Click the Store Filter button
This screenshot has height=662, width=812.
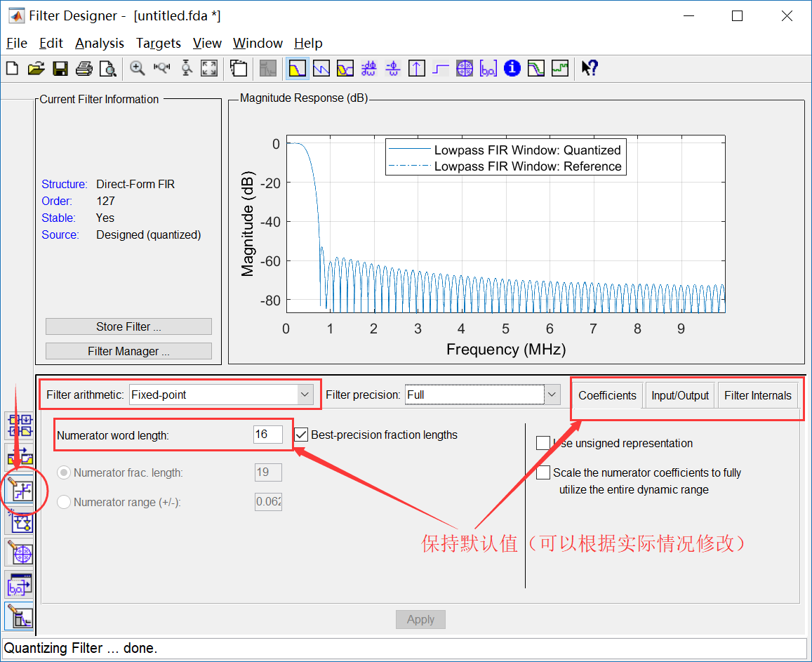[128, 327]
